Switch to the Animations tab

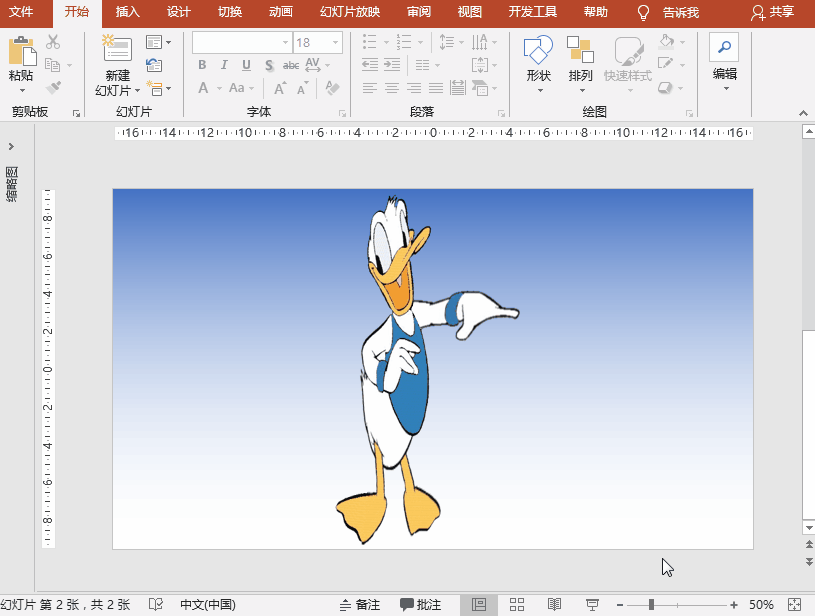[x=281, y=11]
